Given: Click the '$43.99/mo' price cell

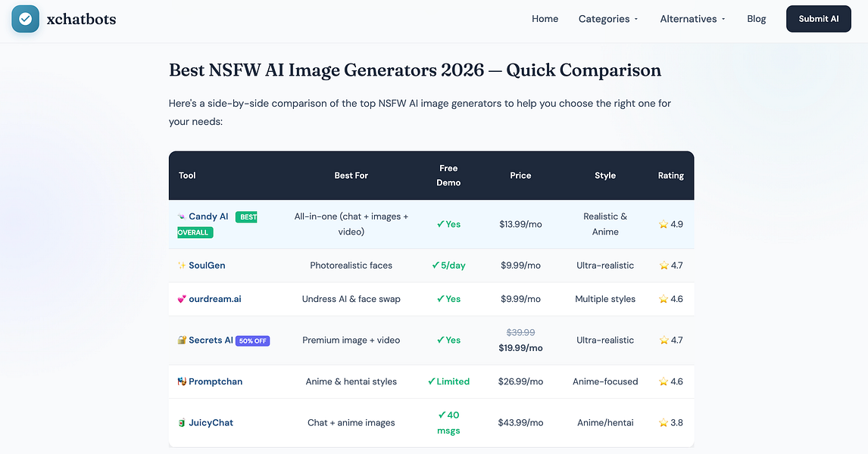Looking at the screenshot, I should pyautogui.click(x=520, y=422).
